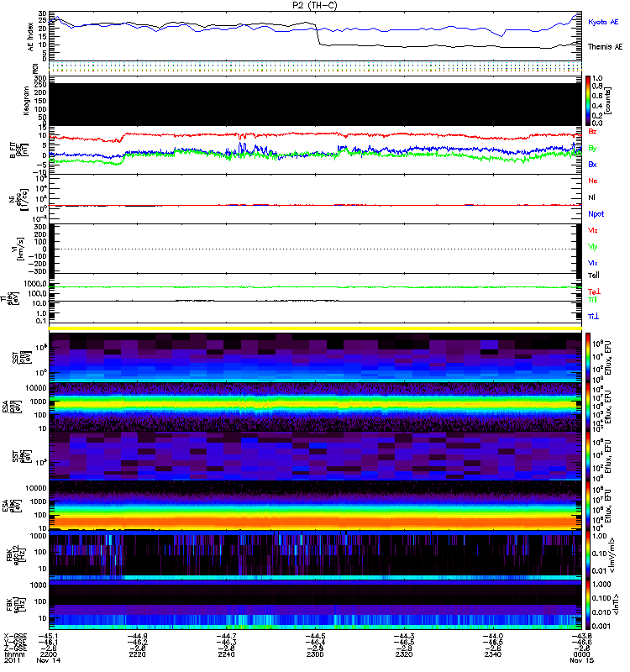Screen dimensions: 630x672
Task: Select the red Bz legend label
Action: pyautogui.click(x=592, y=133)
